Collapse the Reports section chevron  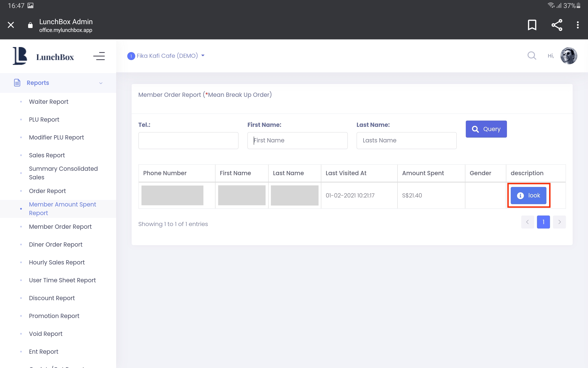click(x=101, y=83)
